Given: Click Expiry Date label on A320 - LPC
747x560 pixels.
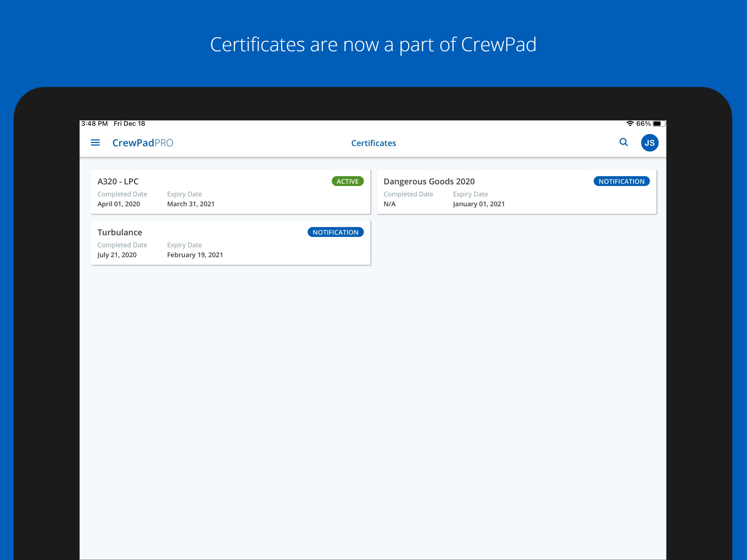Looking at the screenshot, I should (184, 194).
